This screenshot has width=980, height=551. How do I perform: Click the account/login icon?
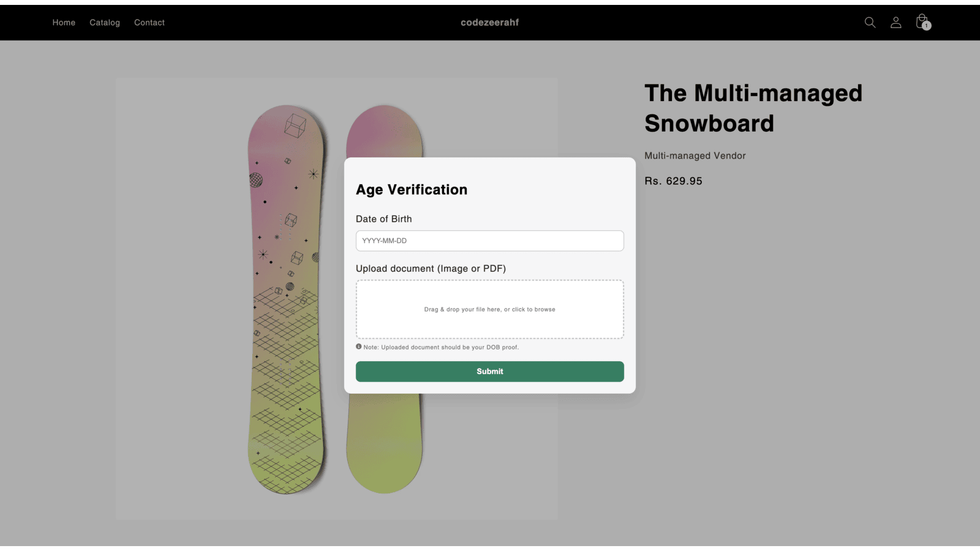pyautogui.click(x=895, y=22)
